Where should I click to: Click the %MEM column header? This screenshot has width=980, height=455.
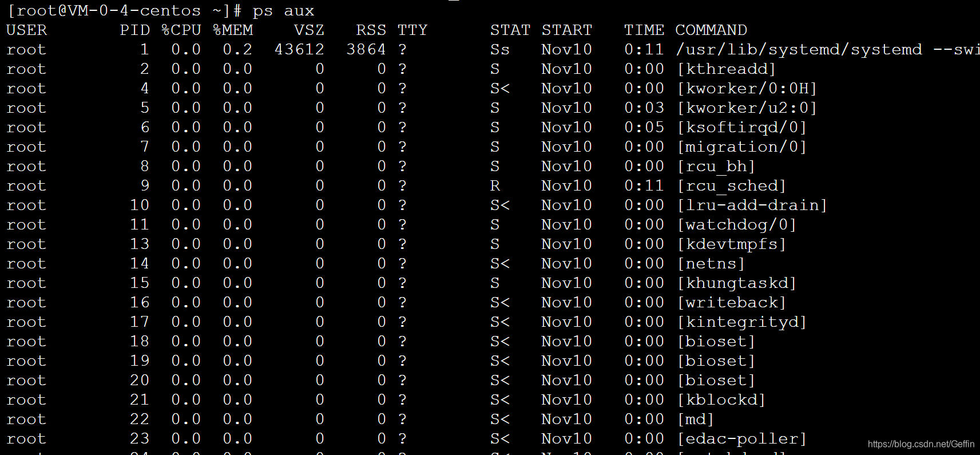pos(232,30)
